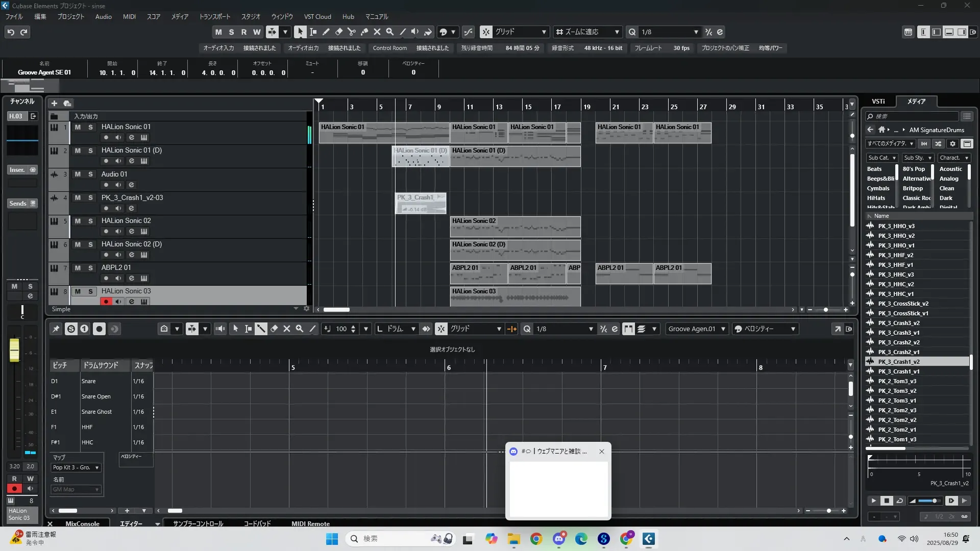Click the Undo arrow icon

(11, 32)
